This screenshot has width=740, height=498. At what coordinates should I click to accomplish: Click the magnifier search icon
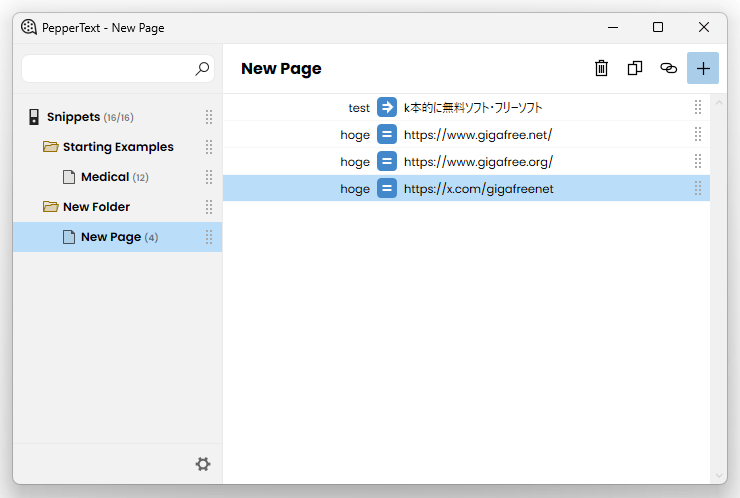tap(202, 69)
